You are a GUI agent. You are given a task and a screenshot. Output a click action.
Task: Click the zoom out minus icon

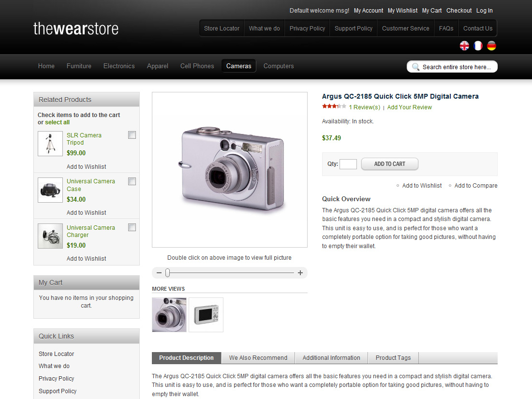pos(159,273)
